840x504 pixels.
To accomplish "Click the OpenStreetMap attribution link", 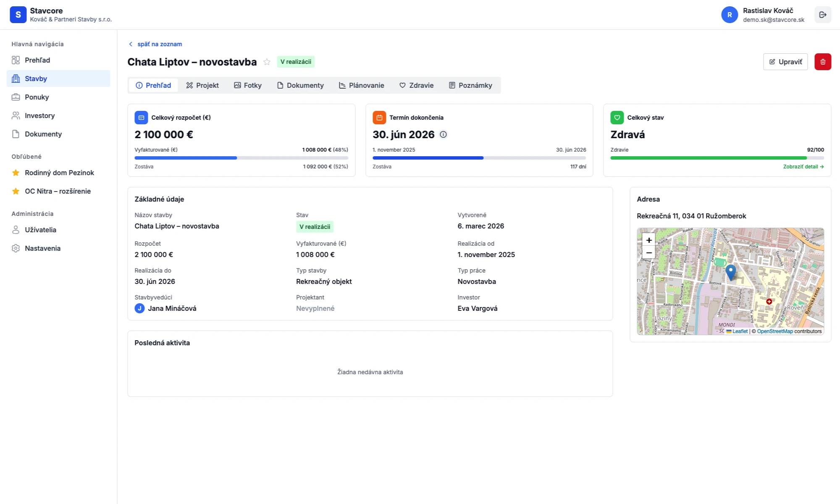I will [774, 331].
